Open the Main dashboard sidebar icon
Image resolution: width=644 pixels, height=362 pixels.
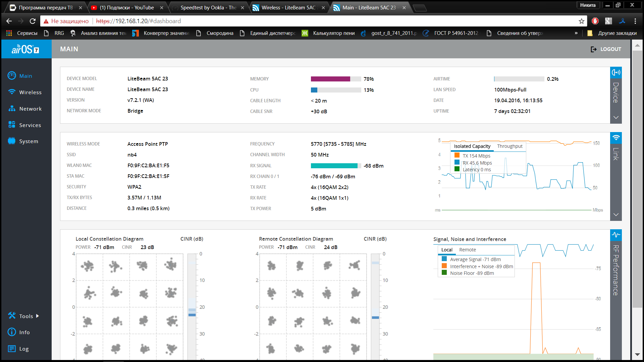12,76
